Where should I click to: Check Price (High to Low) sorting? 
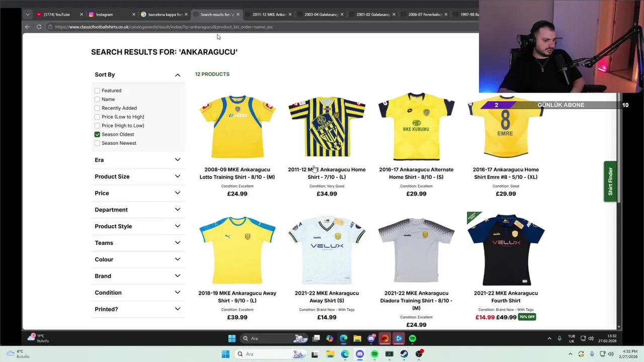97,126
